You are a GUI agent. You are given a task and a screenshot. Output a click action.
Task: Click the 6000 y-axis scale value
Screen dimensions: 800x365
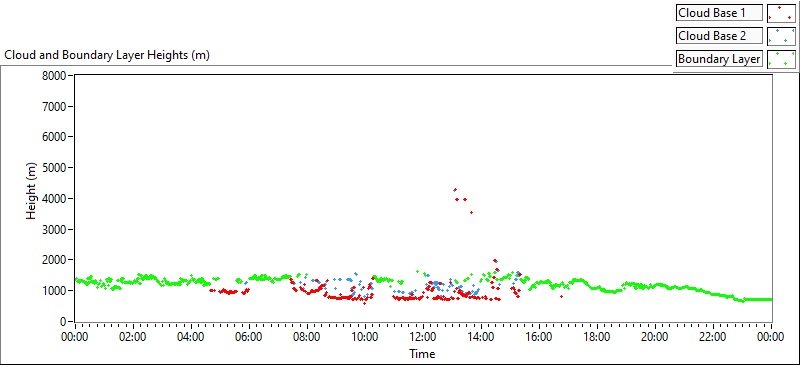(x=54, y=137)
